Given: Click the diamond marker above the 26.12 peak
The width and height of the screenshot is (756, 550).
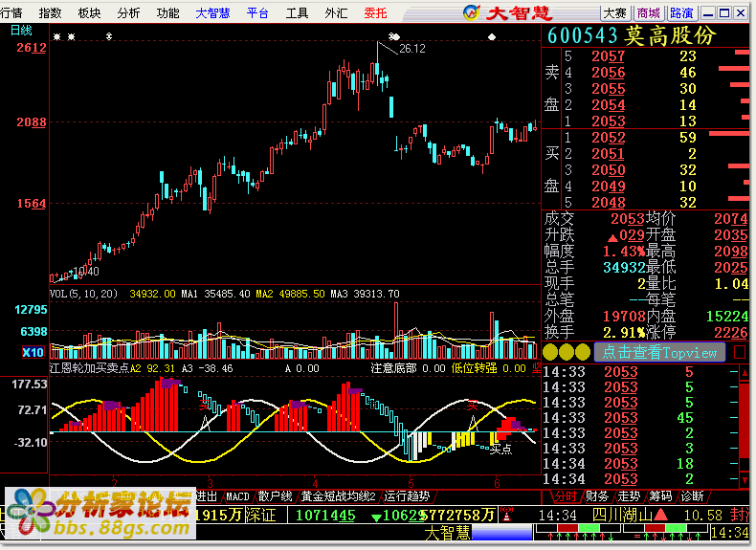Looking at the screenshot, I should 394,36.
